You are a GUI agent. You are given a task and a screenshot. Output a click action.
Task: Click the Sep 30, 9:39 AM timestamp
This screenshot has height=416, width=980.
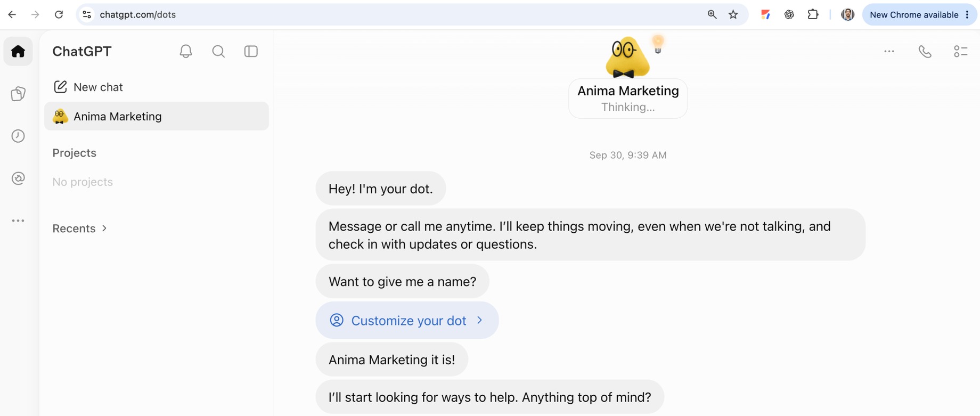[628, 155]
